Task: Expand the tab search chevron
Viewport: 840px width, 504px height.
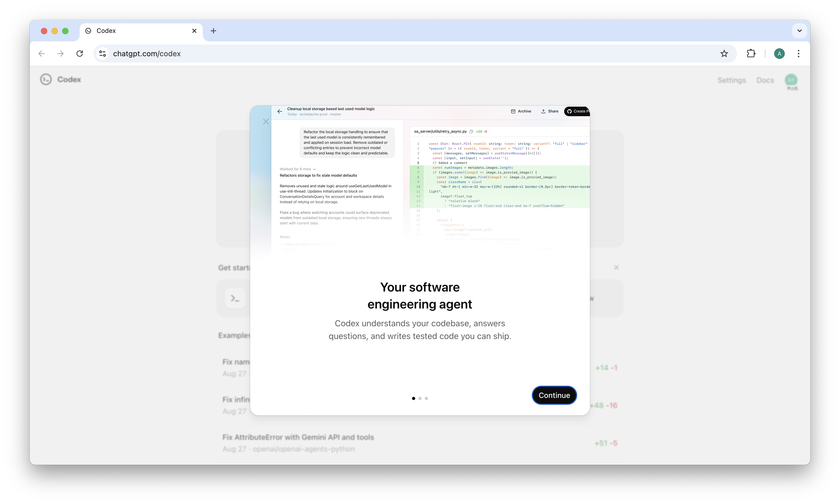Action: coord(800,31)
